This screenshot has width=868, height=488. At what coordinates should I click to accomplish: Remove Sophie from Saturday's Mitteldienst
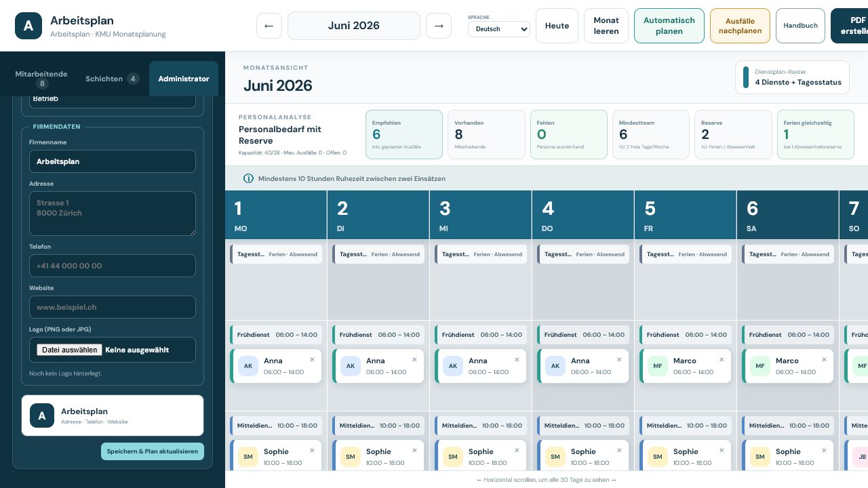coord(824,451)
